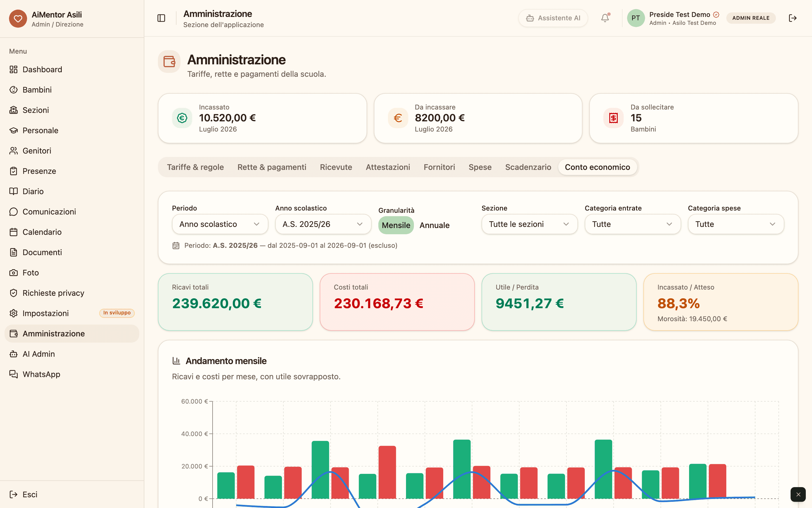This screenshot has width=812, height=508.
Task: Toggle the sidebar panel icon
Action: [x=161, y=18]
